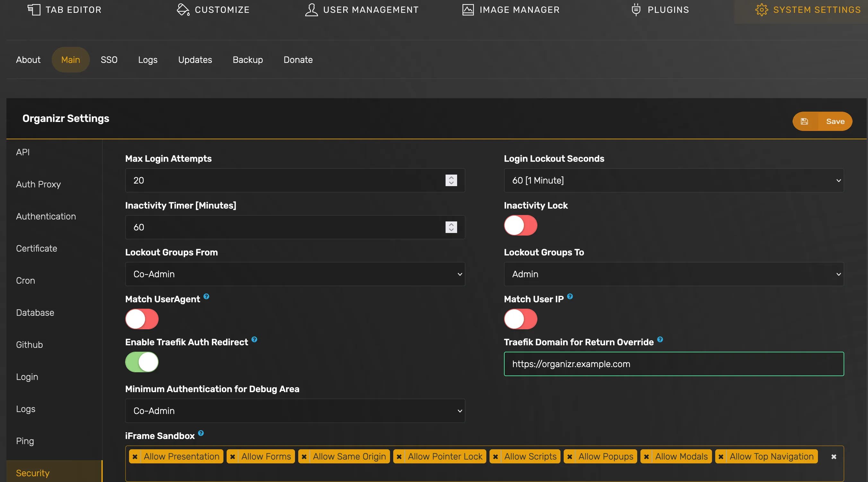Toggle Match UserAgent off
868x482 pixels.
click(142, 319)
